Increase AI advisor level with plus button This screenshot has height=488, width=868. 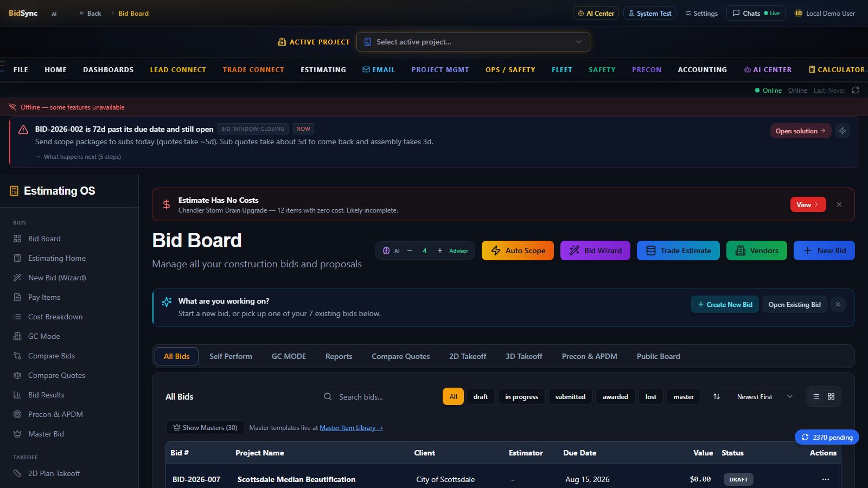click(440, 251)
